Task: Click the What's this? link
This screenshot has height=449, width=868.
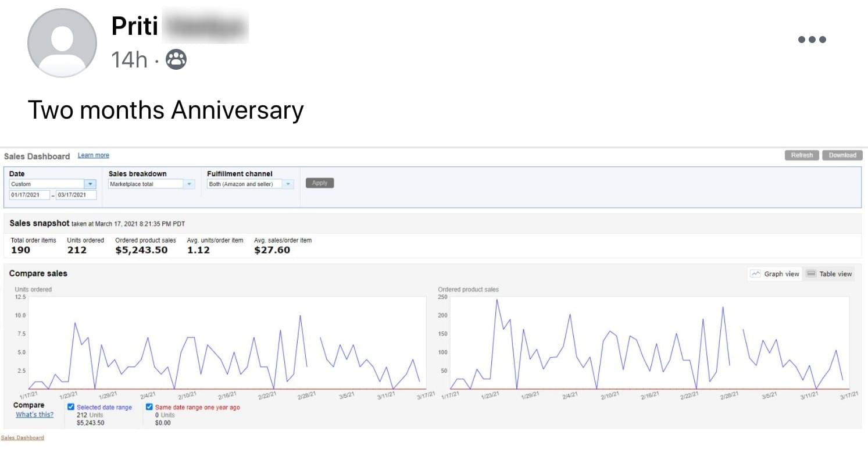Action: click(x=35, y=415)
